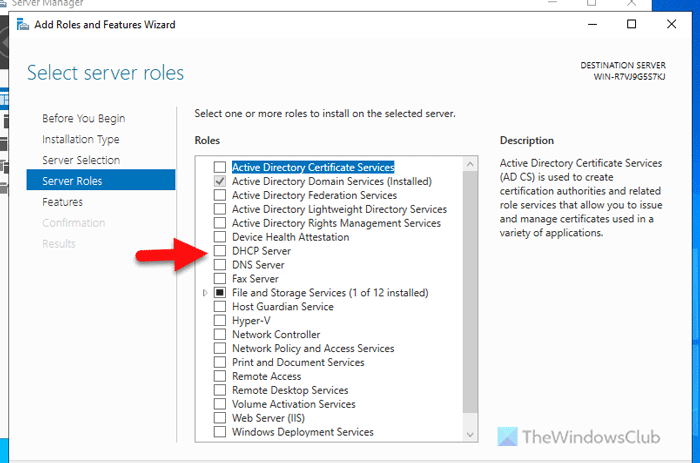700x463 pixels.
Task: Select the Web Server (IIS) label
Action: (268, 418)
